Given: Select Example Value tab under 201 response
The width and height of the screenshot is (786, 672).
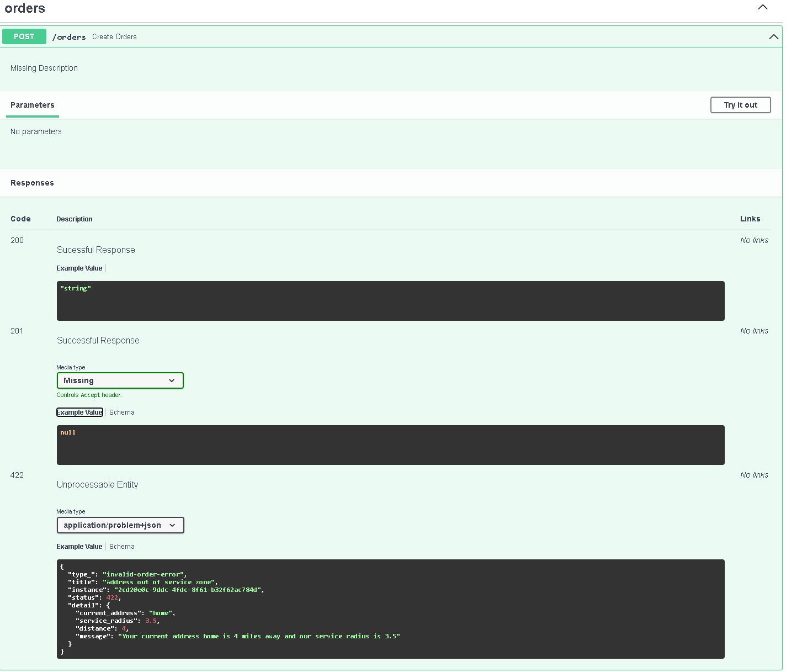Looking at the screenshot, I should click(79, 412).
